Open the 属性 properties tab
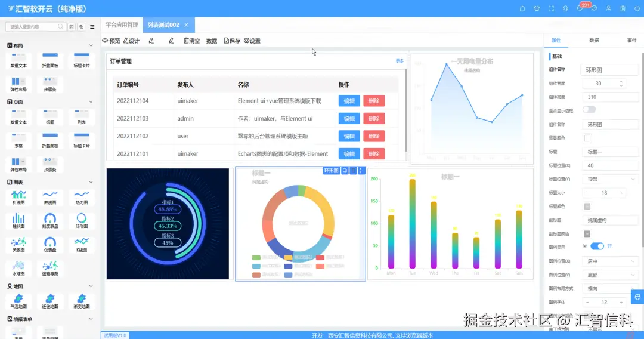 pos(556,40)
